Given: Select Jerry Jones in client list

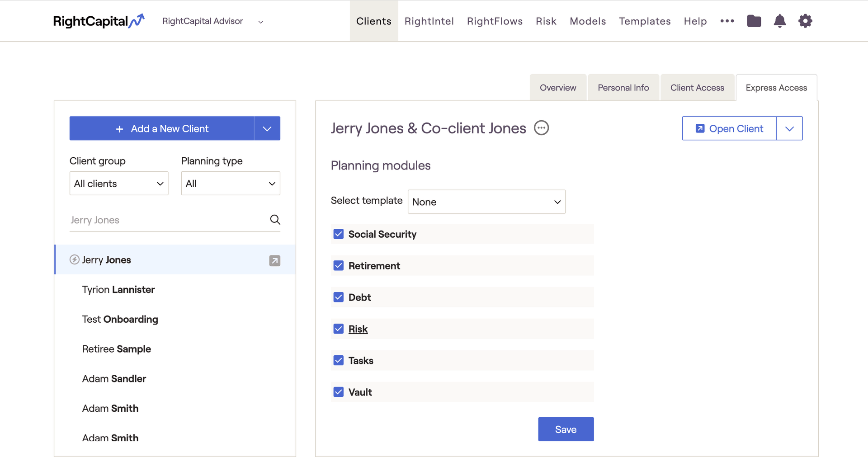Looking at the screenshot, I should 175,259.
